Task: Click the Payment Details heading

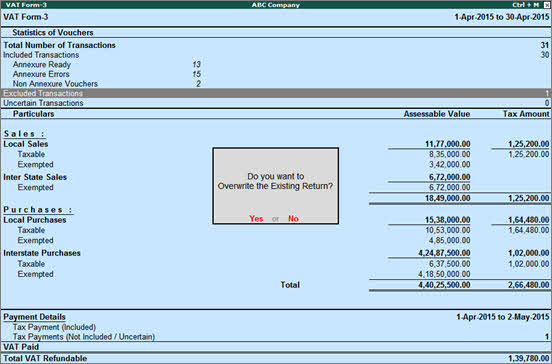Action: click(34, 317)
